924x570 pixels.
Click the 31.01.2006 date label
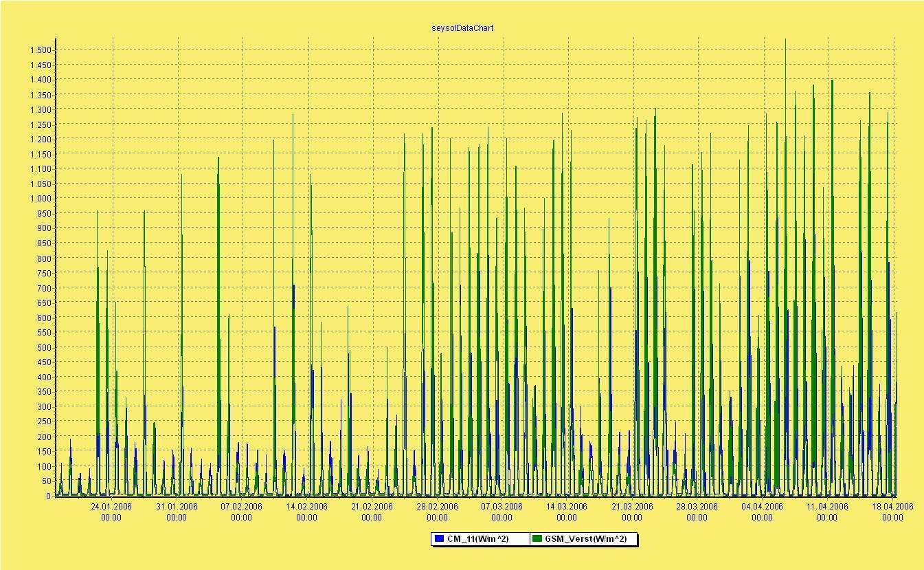point(177,507)
